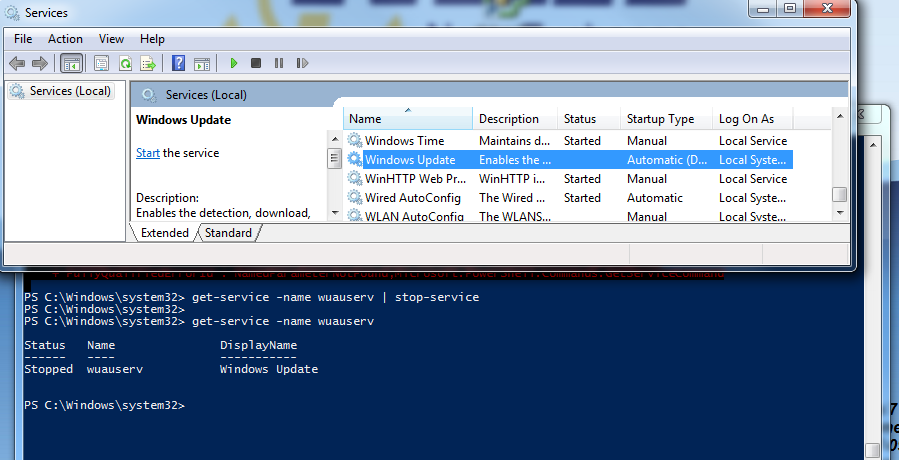Click the gear icon beside Windows Update

pyautogui.click(x=355, y=159)
